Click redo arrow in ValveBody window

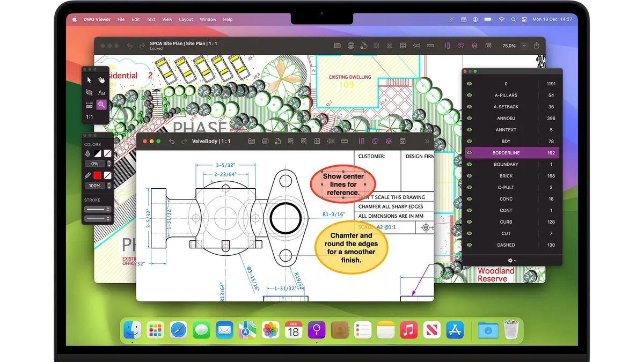tap(184, 141)
